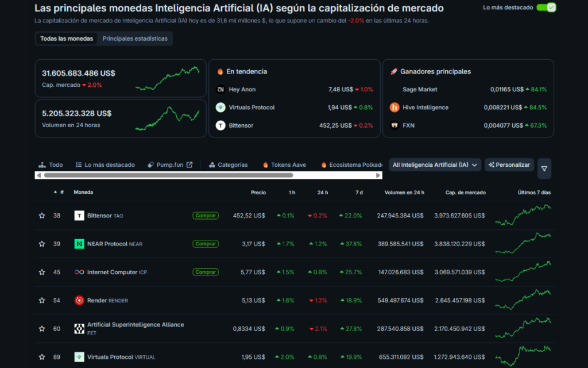Click Render's last 7 days chart
The width and height of the screenshot is (588, 368).
(x=523, y=300)
